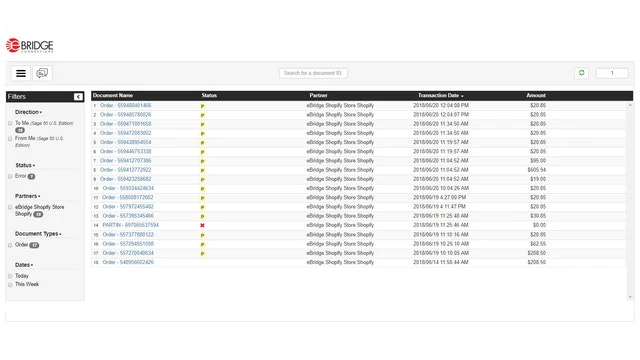Open the Order link in row 16

(x=128, y=244)
